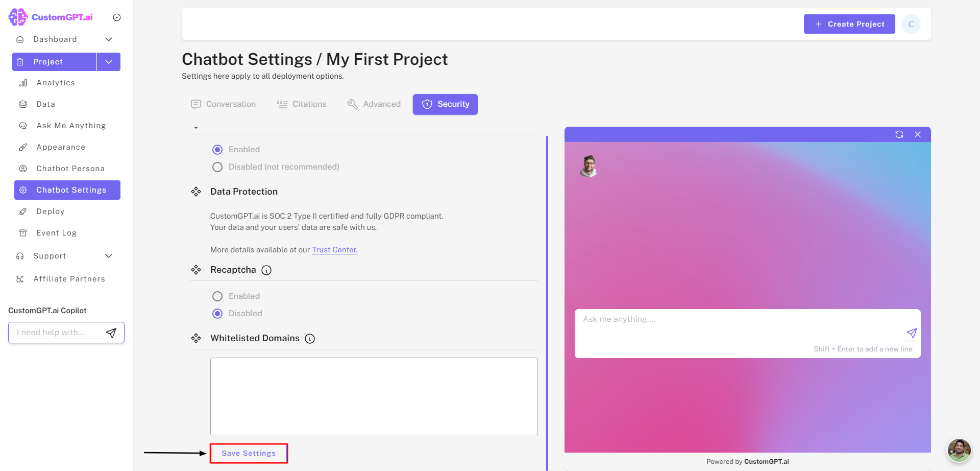Open the Project dropdown arrow

pyautogui.click(x=109, y=62)
